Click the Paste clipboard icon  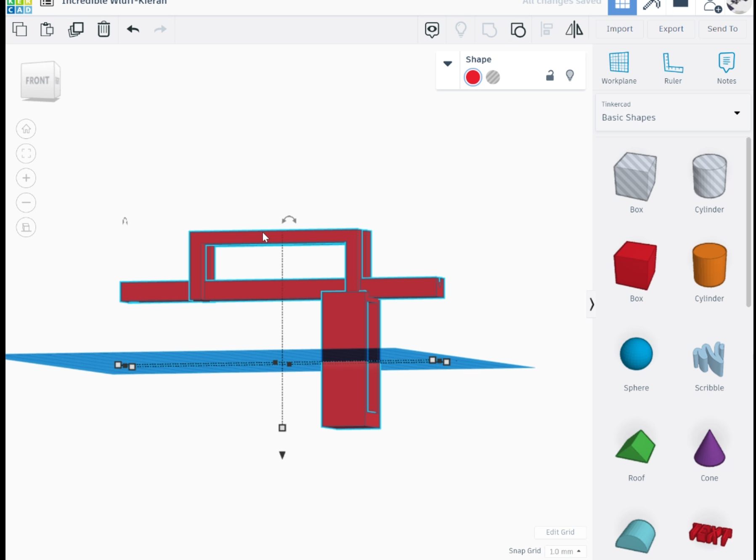pyautogui.click(x=47, y=29)
